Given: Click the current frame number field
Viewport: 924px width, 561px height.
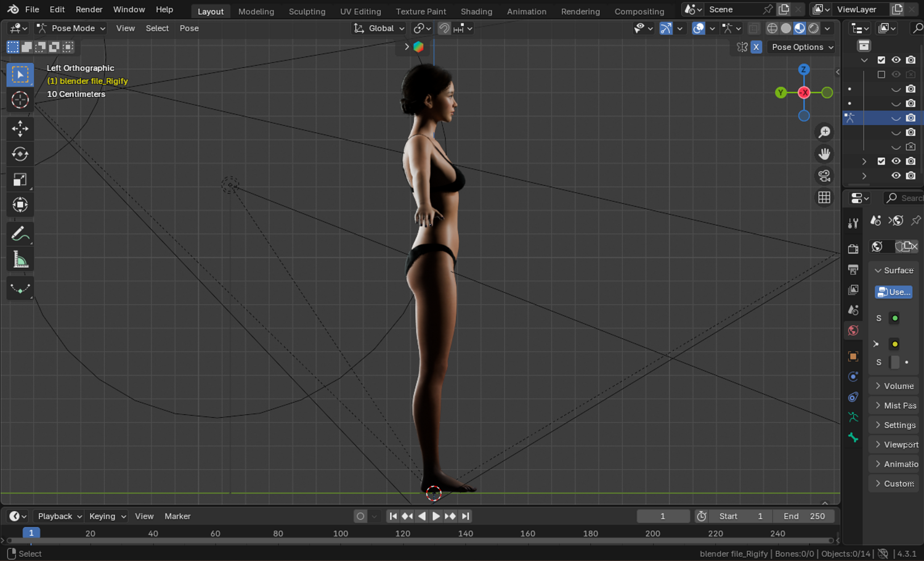Looking at the screenshot, I should [x=663, y=516].
